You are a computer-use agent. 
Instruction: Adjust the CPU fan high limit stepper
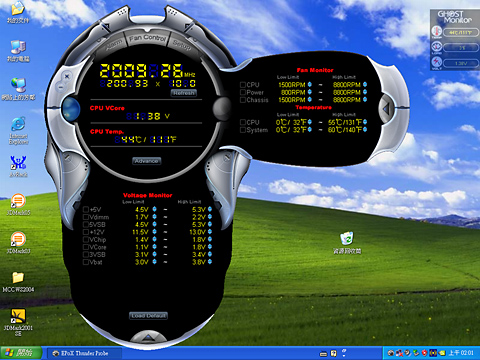365,85
